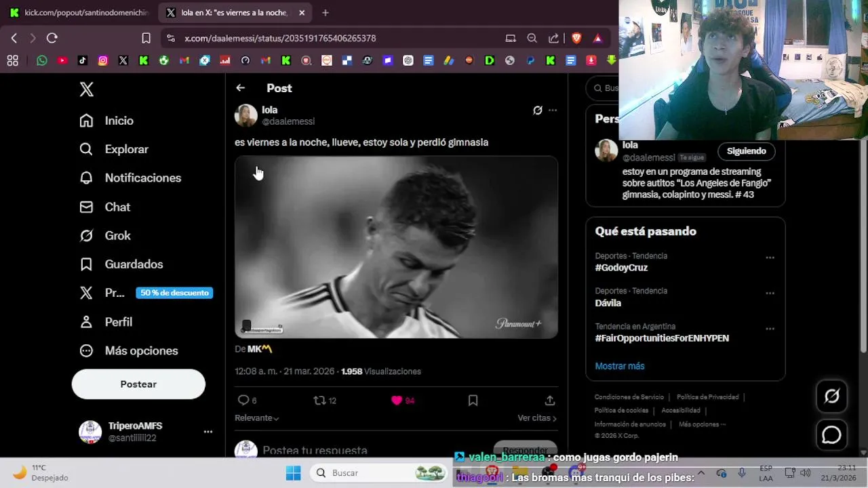
Task: Open the floating Grok button
Action: [831, 396]
